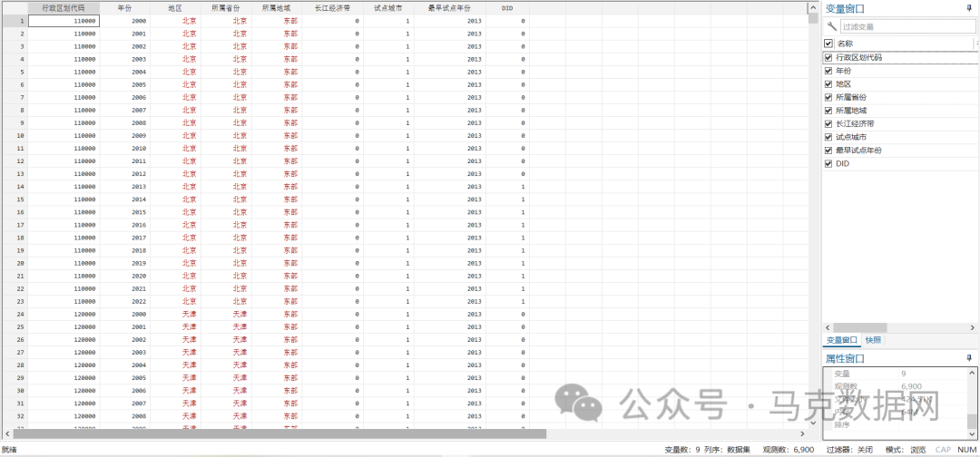The height and width of the screenshot is (457, 980).
Task: Click the CAP indicator in status bar
Action: pyautogui.click(x=943, y=450)
